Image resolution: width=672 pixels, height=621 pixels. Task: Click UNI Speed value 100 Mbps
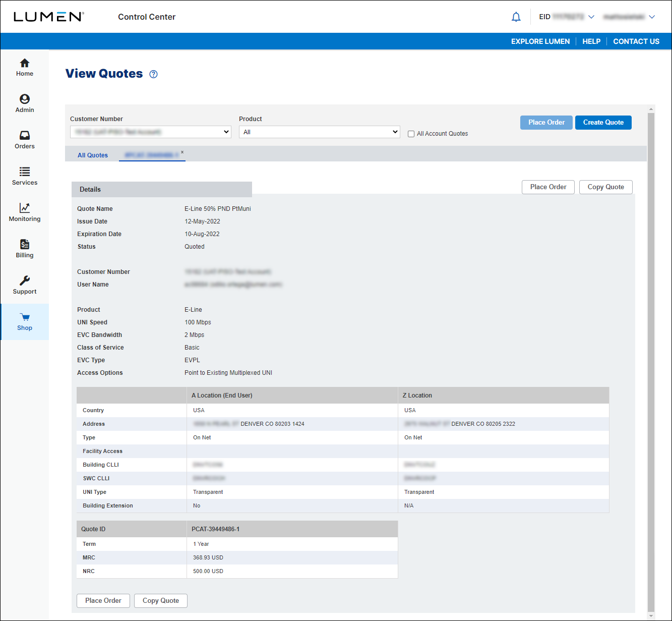[198, 322]
